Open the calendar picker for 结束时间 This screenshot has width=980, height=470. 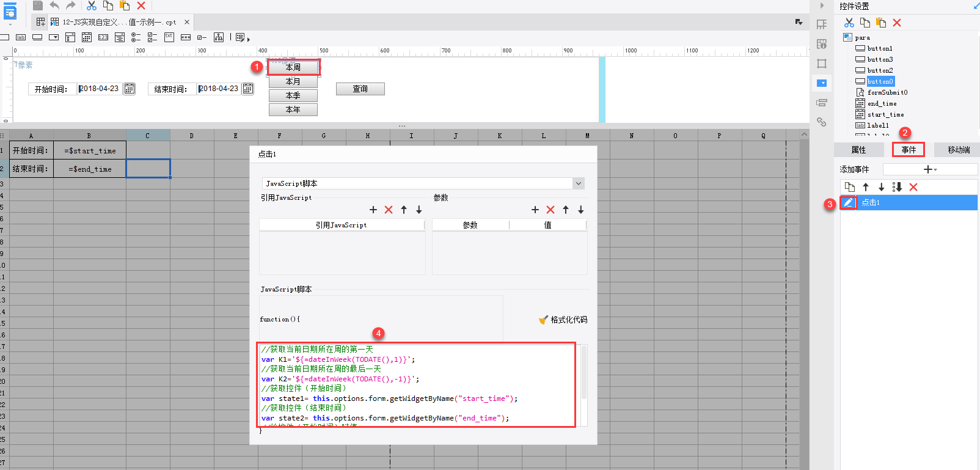click(248, 89)
